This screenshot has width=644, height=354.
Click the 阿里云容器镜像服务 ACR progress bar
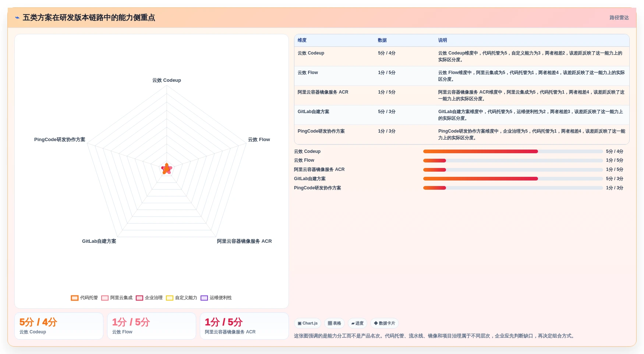click(x=513, y=170)
